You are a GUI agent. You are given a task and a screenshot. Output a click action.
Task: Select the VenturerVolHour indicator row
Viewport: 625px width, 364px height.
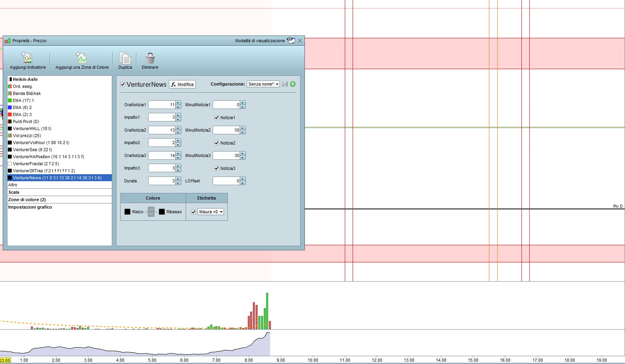click(59, 143)
